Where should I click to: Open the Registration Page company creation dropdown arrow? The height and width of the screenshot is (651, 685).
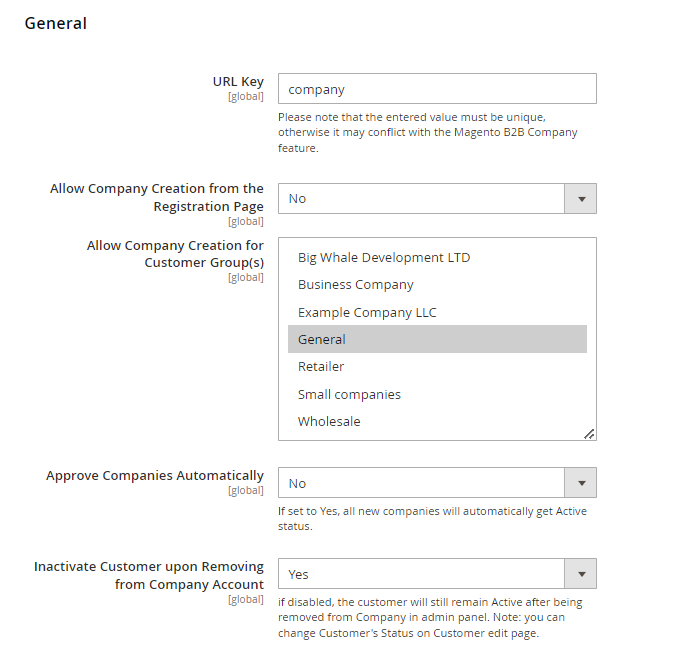pyautogui.click(x=581, y=199)
